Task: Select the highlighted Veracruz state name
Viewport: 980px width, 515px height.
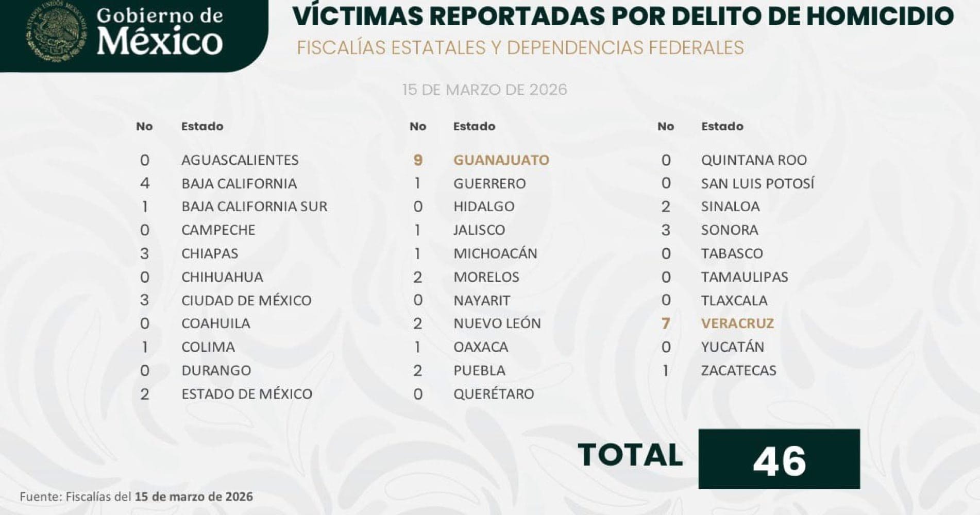Action: (x=737, y=323)
